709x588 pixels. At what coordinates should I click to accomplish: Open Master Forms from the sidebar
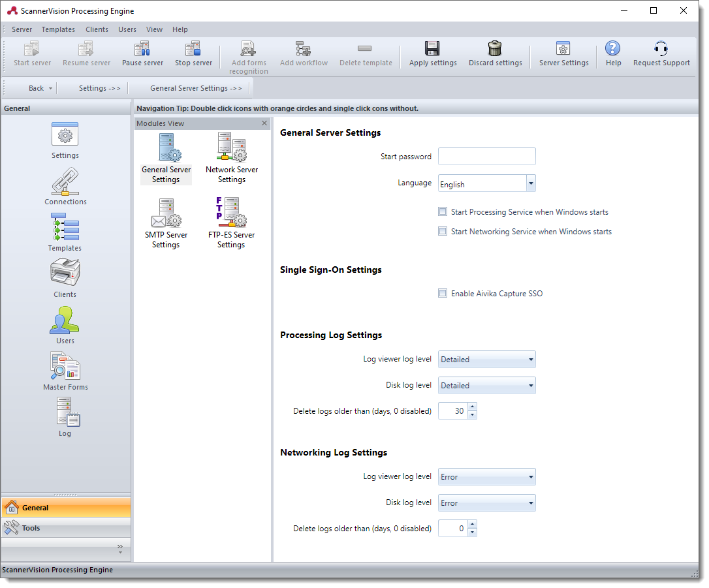tap(65, 367)
